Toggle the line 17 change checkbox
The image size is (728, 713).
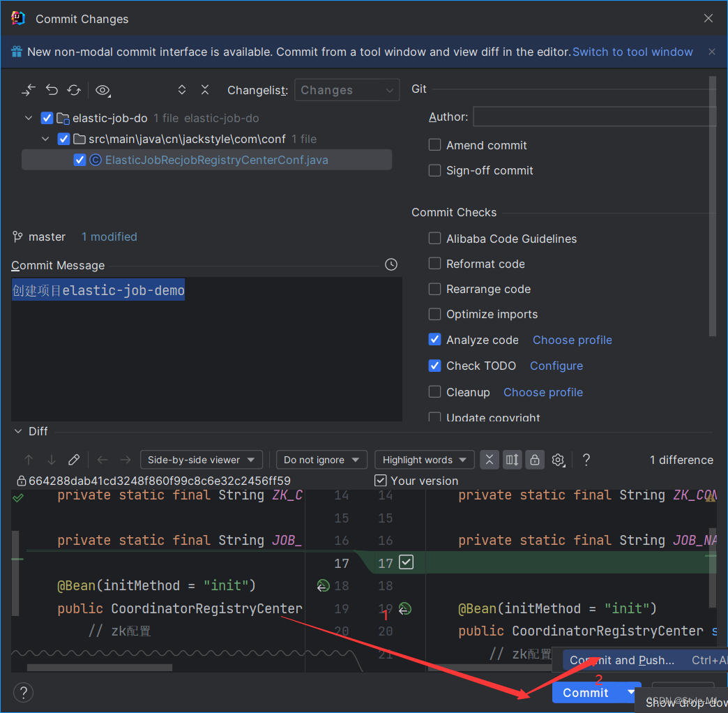click(x=407, y=562)
